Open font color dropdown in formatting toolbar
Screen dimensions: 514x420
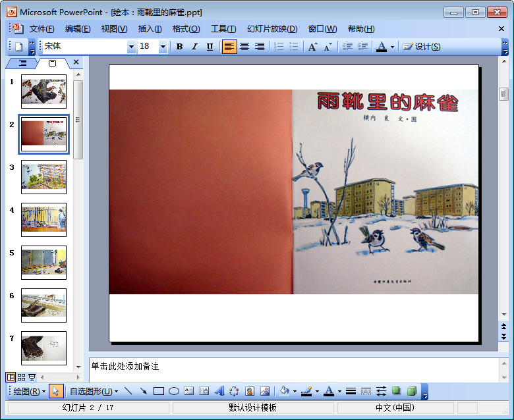click(x=392, y=47)
